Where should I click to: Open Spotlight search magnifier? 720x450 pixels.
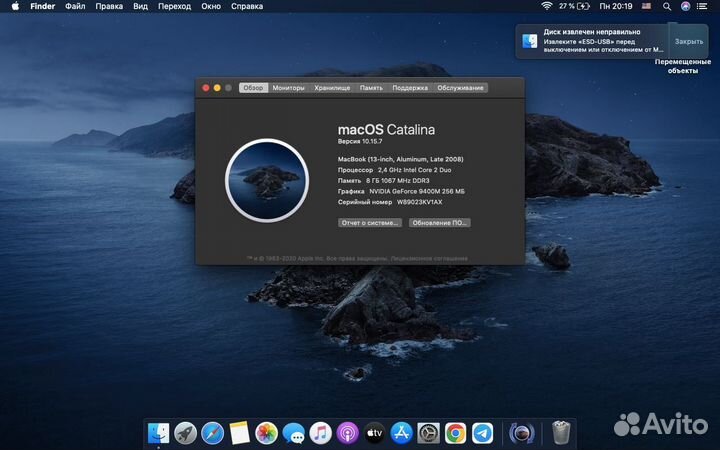tap(667, 6)
